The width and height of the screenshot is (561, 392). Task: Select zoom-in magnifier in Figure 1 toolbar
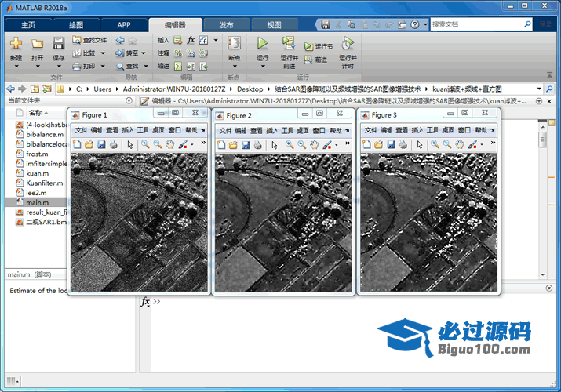pyautogui.click(x=145, y=145)
